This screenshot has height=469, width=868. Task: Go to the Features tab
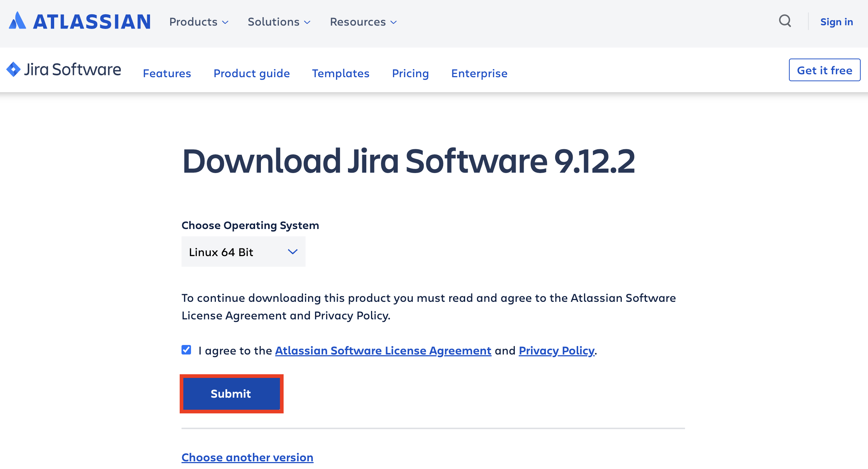[167, 73]
